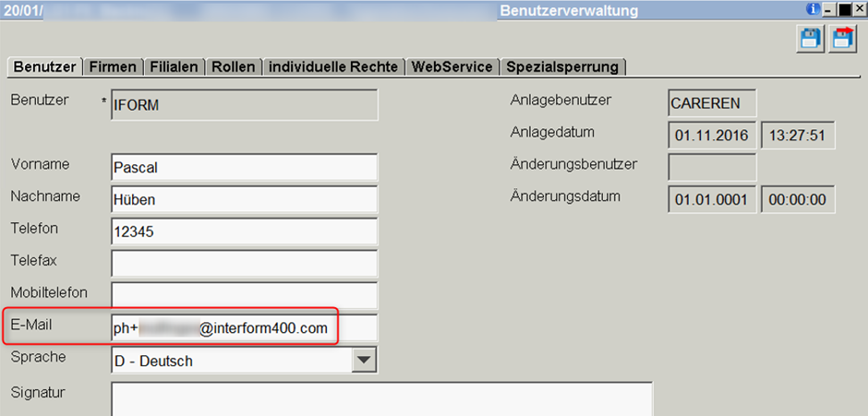Open the WebService tab
This screenshot has height=416, width=868.
pyautogui.click(x=452, y=66)
